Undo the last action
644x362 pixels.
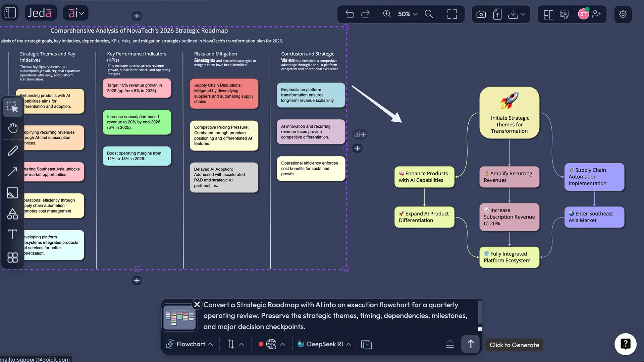click(350, 14)
